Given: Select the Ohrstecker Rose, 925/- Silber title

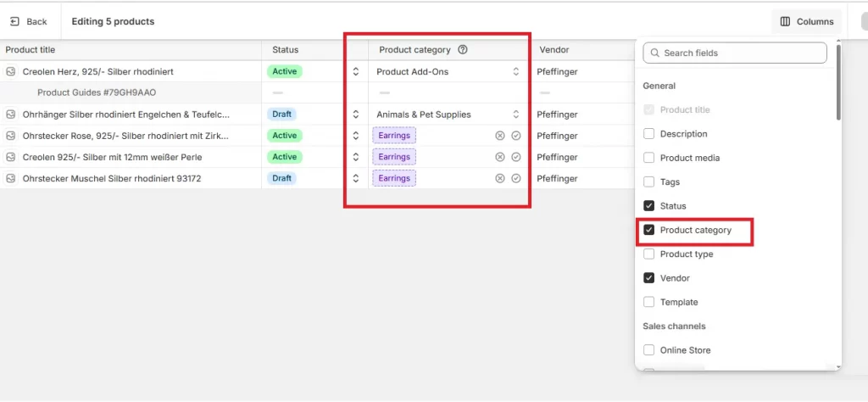Looking at the screenshot, I should coord(125,136).
